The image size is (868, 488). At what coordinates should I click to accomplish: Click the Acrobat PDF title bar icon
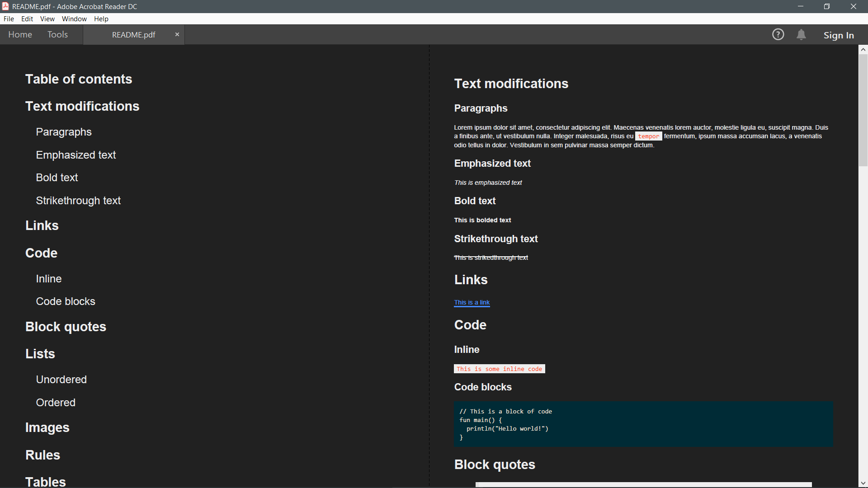(5, 6)
